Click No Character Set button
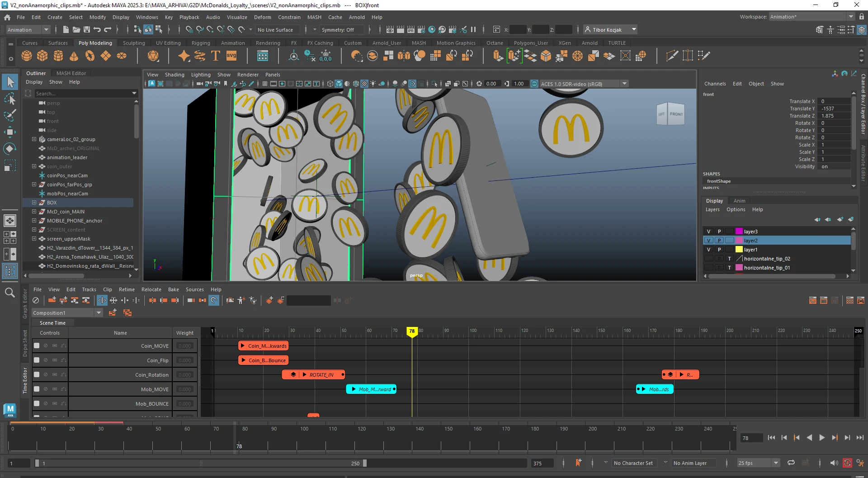Image resolution: width=868 pixels, height=478 pixels. click(x=633, y=463)
